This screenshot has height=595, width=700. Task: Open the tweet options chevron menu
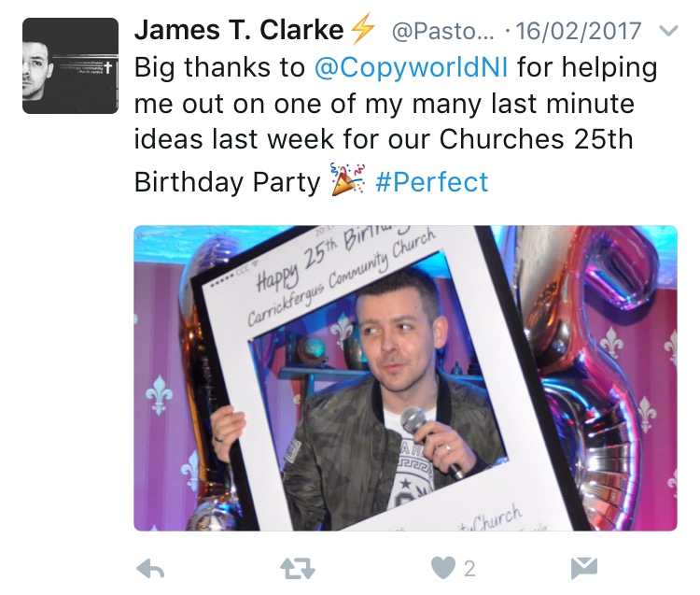tap(669, 31)
